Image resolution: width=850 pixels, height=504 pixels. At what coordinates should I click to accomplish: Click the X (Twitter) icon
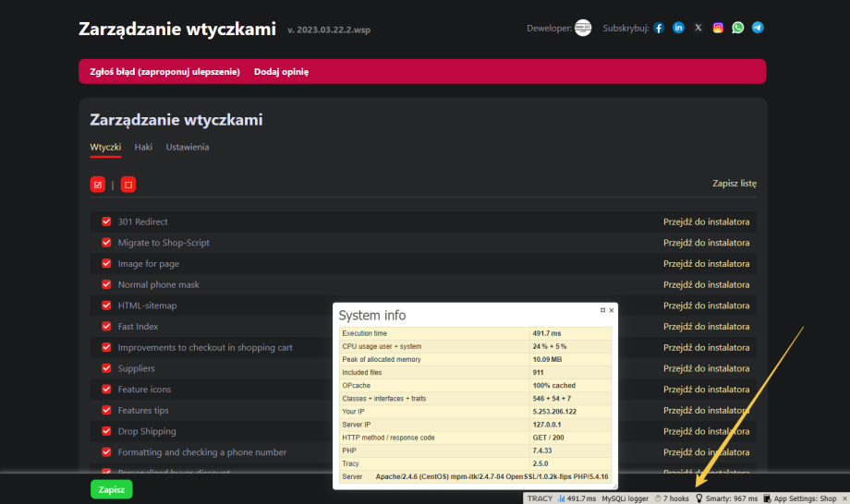click(698, 28)
